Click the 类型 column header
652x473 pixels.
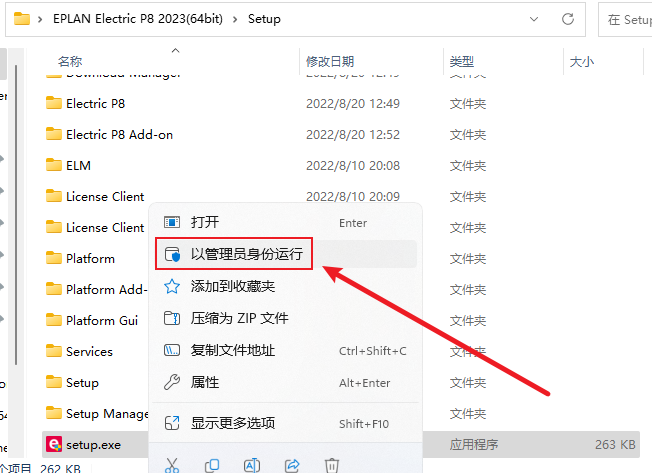462,62
